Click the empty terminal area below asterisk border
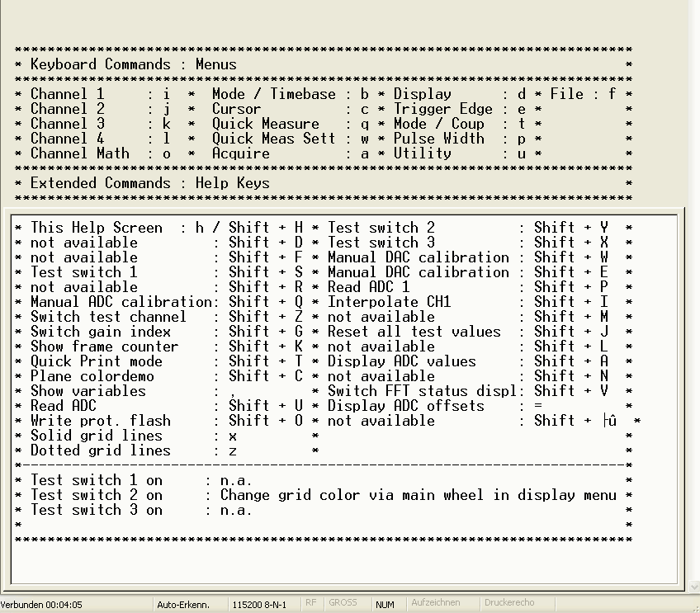The width and height of the screenshot is (700, 613). click(x=343, y=564)
